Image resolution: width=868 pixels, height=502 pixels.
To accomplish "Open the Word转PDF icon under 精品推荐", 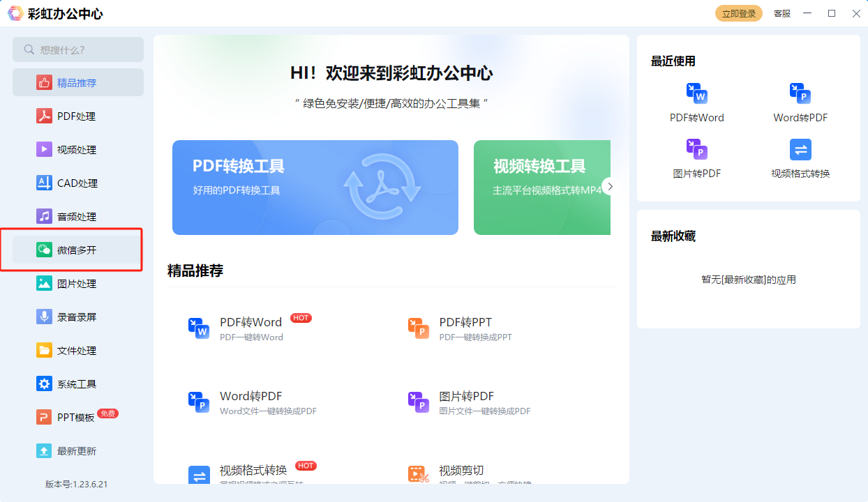I will (x=199, y=402).
